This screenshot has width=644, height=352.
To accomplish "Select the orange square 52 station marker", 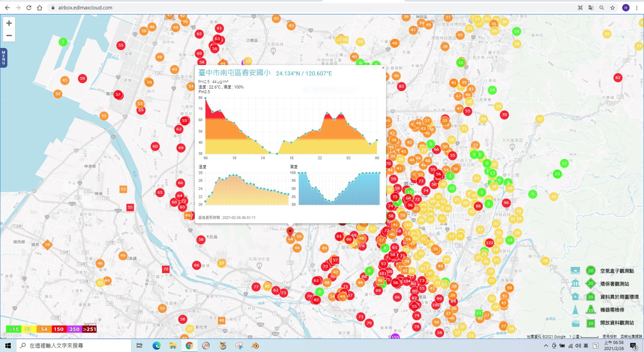I will (123, 189).
